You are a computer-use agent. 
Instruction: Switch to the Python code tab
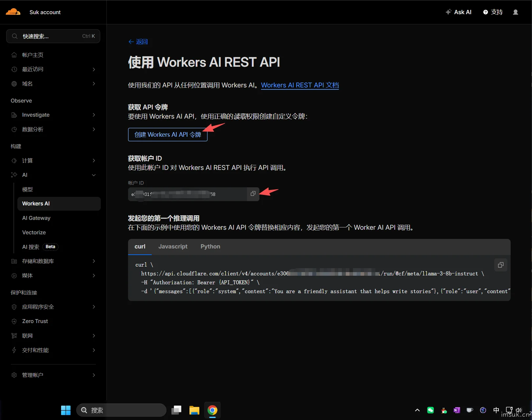pos(210,246)
